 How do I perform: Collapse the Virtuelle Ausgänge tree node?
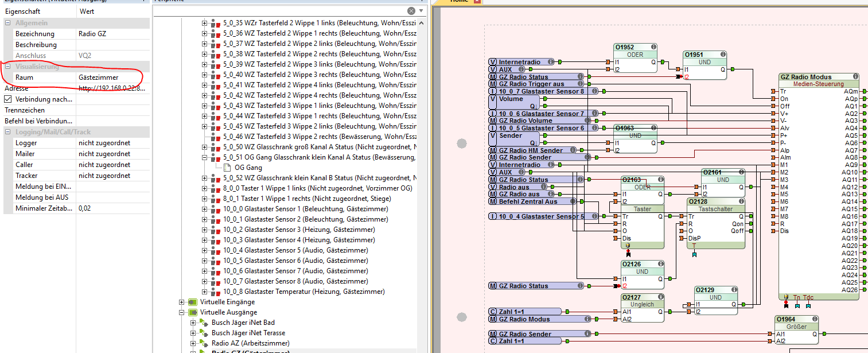[x=182, y=312]
